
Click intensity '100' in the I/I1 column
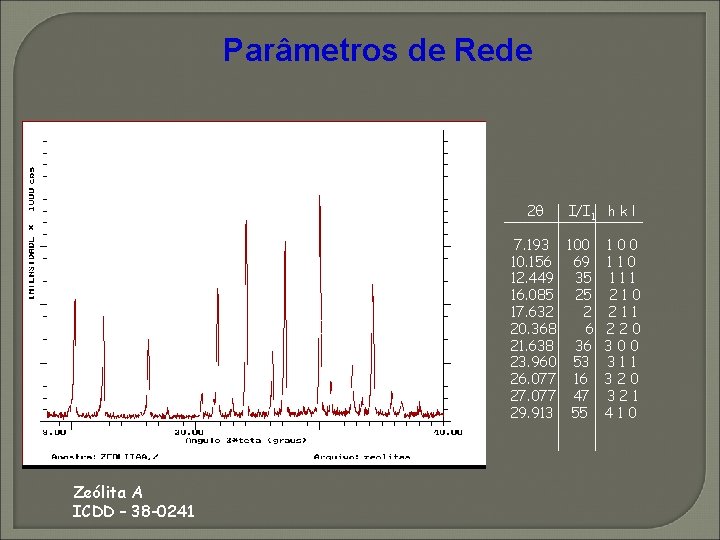coord(578,244)
